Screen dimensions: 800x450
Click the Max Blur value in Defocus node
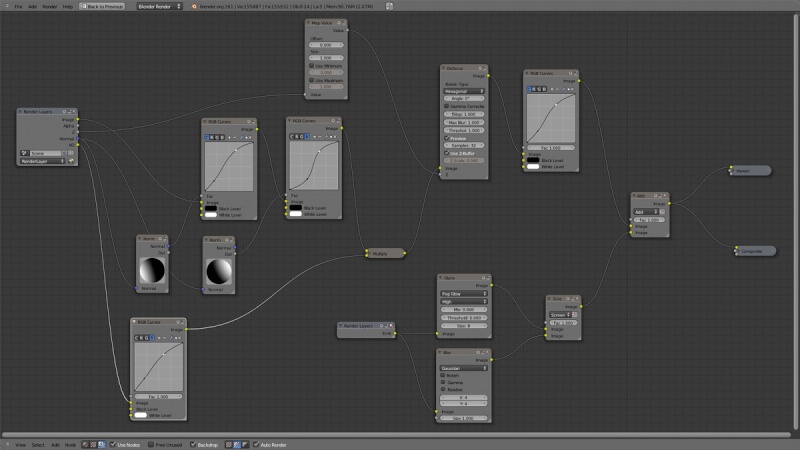[x=464, y=122]
